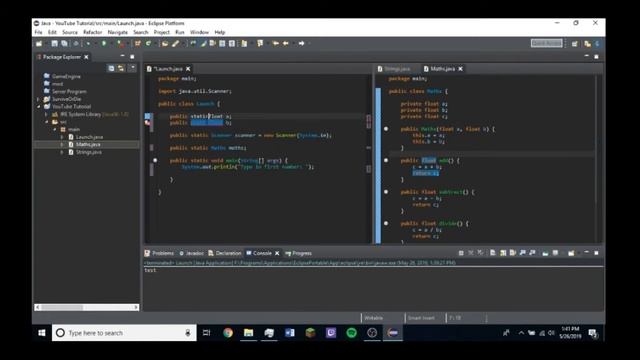Viewport: 640px width, 360px height.
Task: Click the green Run button in the toolbar
Action: coord(104,43)
